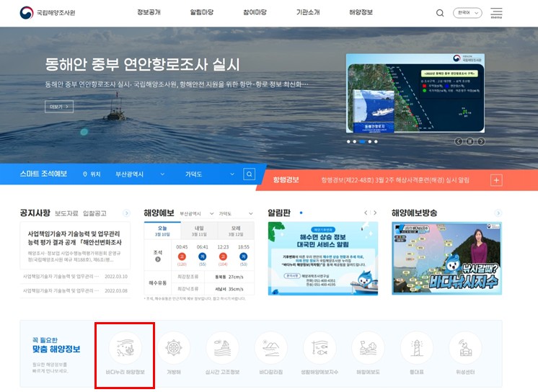Open 실시간 고조정보 icon
This screenshot has width=538, height=392.
pyautogui.click(x=222, y=349)
